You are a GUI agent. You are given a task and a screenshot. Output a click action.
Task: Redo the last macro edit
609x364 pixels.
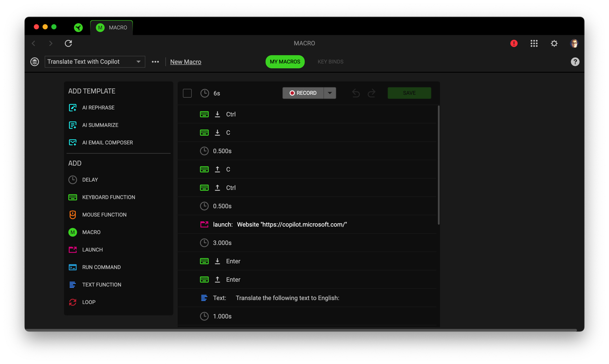371,93
